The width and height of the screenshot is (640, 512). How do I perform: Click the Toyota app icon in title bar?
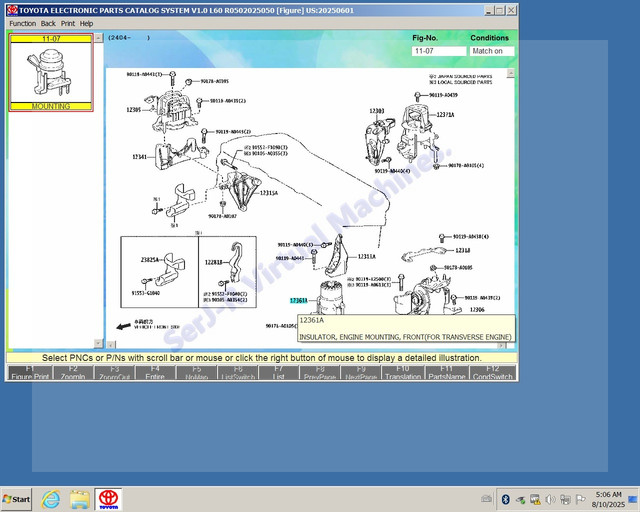pyautogui.click(x=13, y=10)
